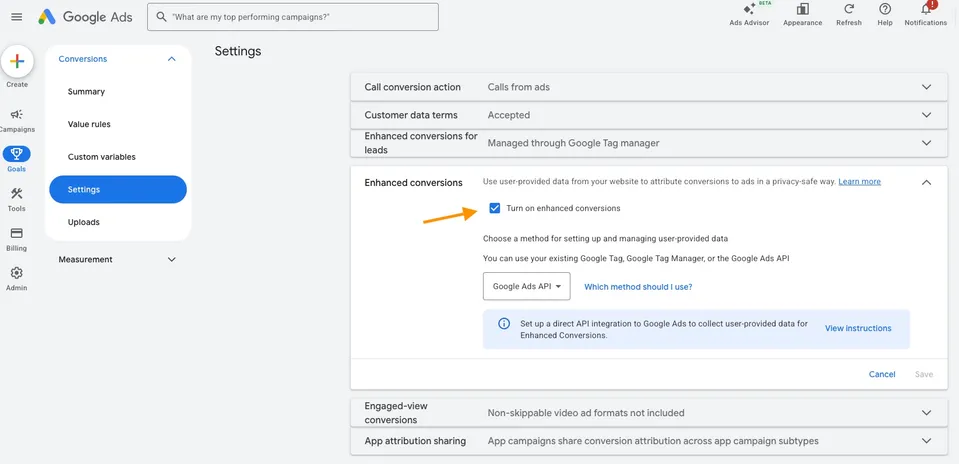Expand the Customer data terms row

[x=927, y=115]
